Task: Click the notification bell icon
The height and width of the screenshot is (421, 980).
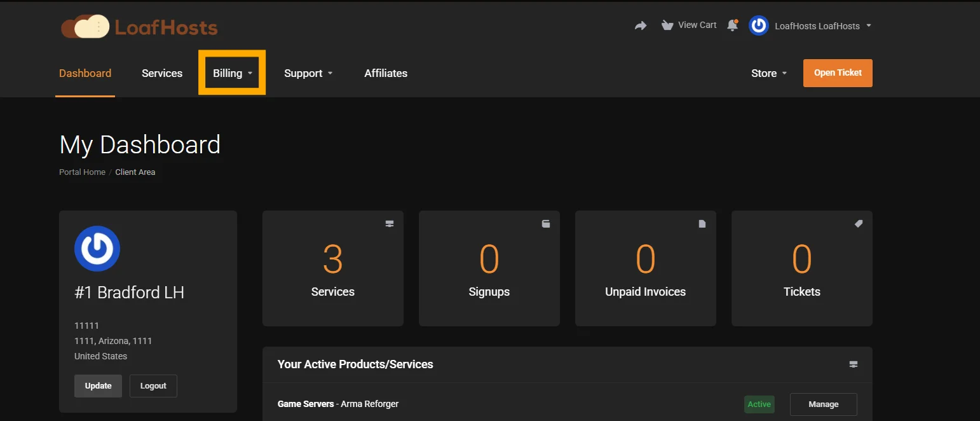Action: (x=732, y=25)
